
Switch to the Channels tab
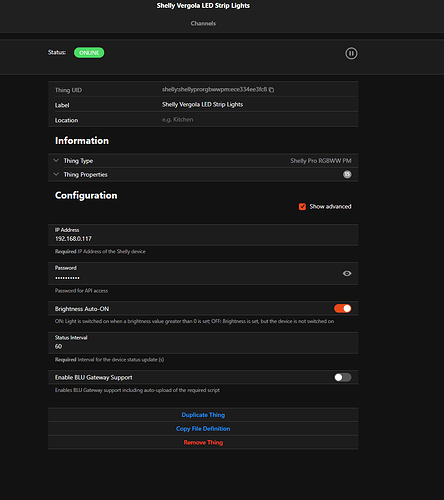click(x=203, y=23)
